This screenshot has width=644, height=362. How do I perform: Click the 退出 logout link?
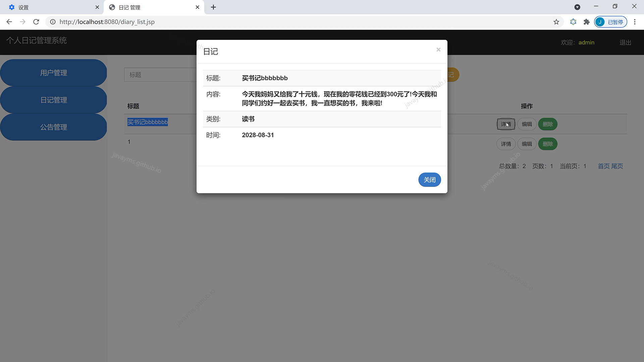click(625, 42)
